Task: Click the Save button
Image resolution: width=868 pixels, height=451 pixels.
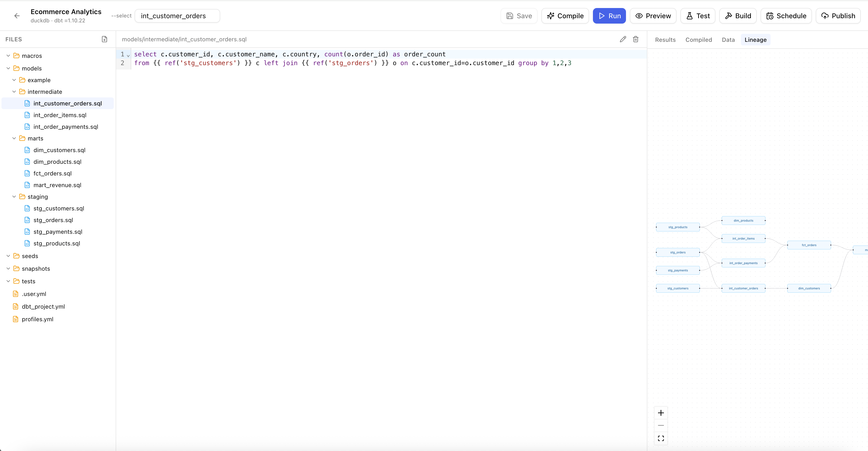Action: [519, 16]
